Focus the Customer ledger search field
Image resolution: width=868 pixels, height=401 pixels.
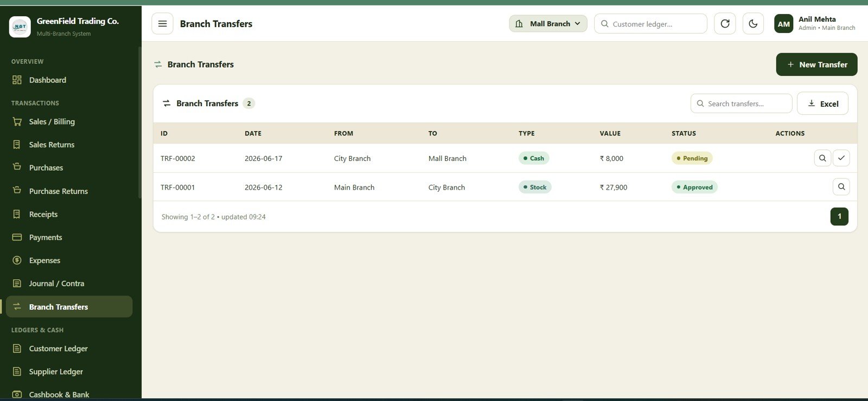(x=650, y=24)
